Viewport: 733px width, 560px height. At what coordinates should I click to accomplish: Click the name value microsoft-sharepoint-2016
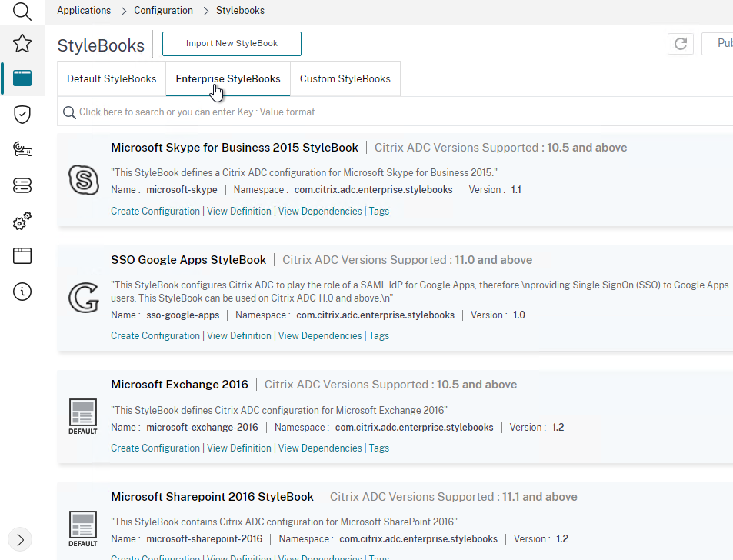coord(205,539)
